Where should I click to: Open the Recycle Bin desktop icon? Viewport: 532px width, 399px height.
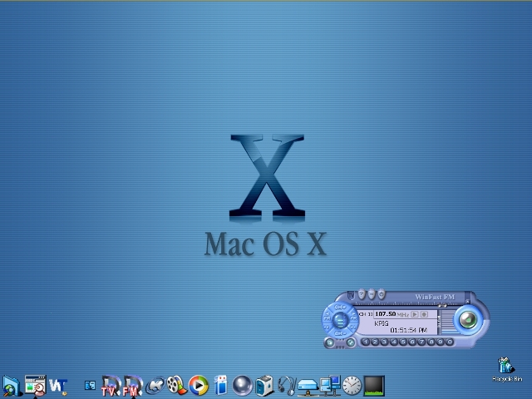(506, 367)
